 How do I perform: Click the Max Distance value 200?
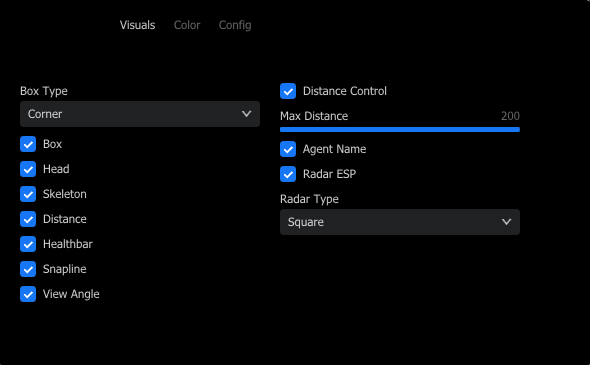click(x=510, y=116)
